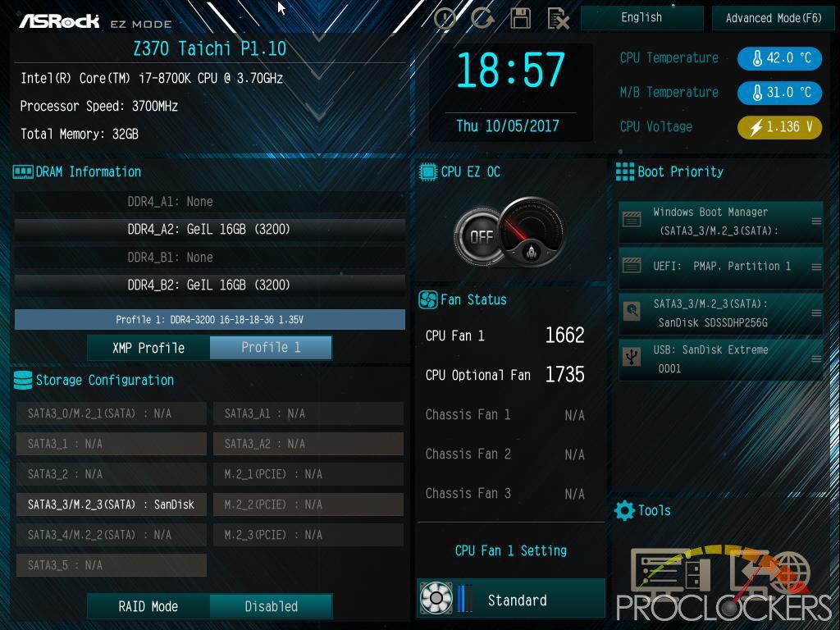This screenshot has height=630, width=840.
Task: Toggle RAID Mode Disabled switch
Action: 271,606
